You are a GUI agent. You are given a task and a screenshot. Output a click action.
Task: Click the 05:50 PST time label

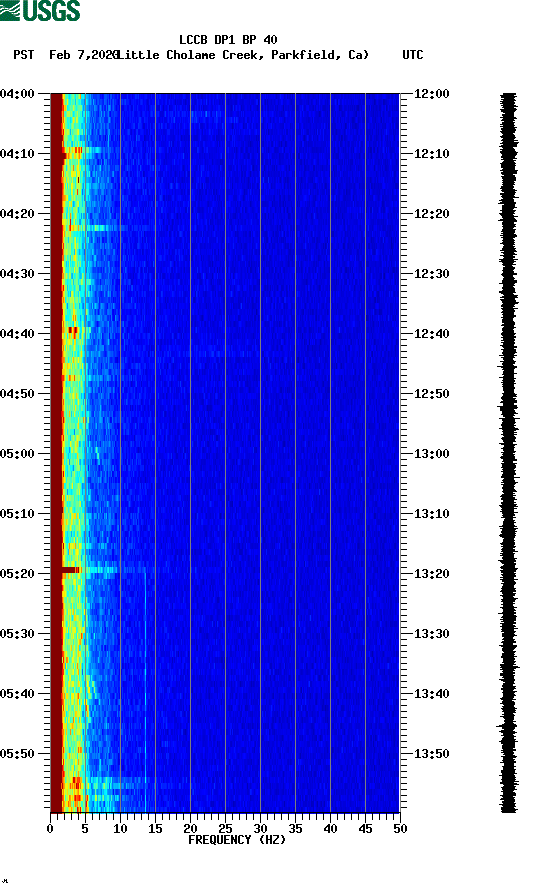[x=18, y=754]
